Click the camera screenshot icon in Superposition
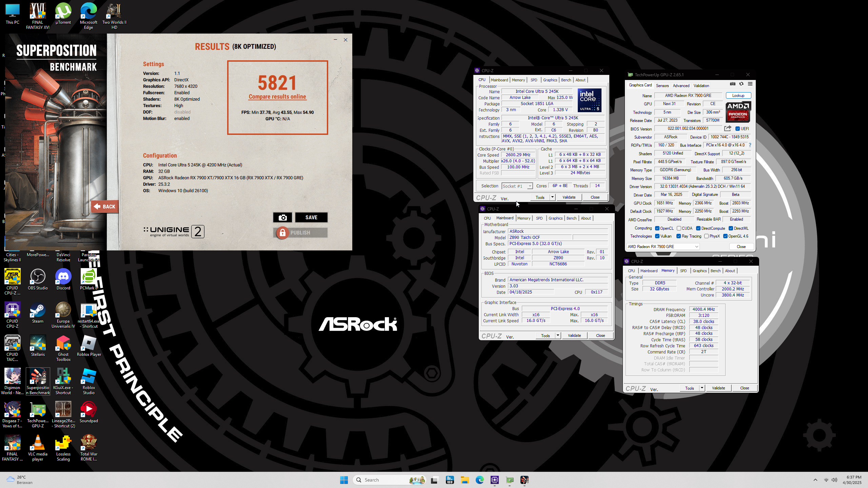 282,218
